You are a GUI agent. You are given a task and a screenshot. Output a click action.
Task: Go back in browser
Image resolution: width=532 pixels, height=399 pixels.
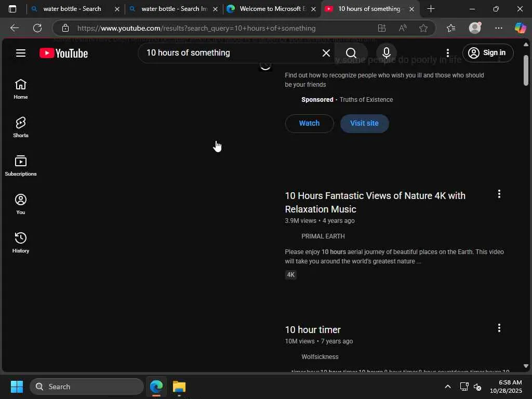point(15,28)
